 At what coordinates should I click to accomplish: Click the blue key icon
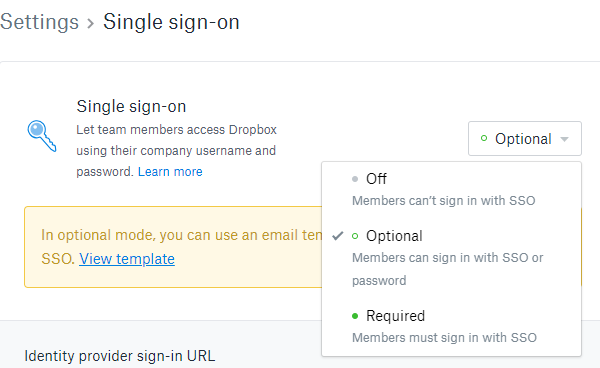tap(42, 136)
